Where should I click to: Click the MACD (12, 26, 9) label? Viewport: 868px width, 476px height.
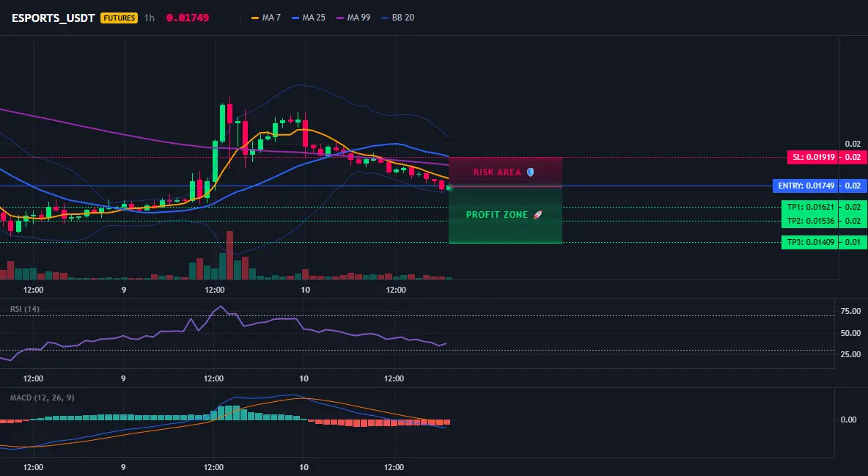pyautogui.click(x=42, y=398)
